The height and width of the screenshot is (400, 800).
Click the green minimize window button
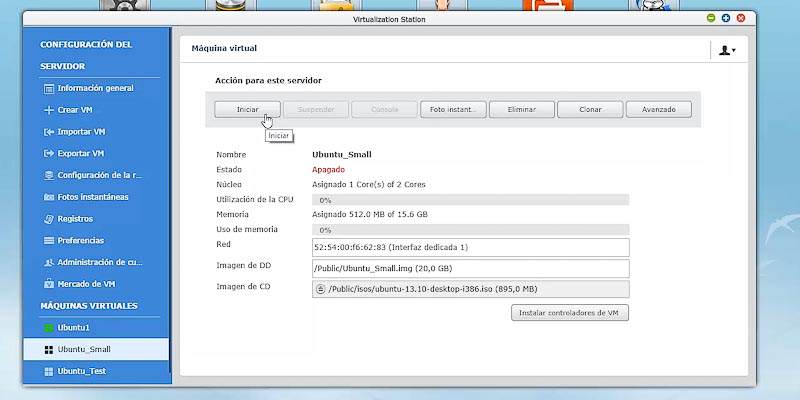[711, 18]
